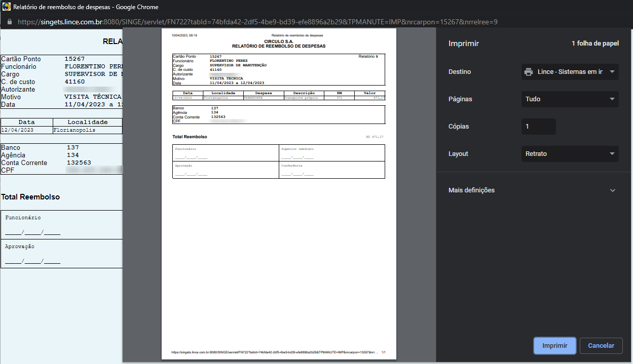
Task: Click 'Total Reembolso' in background page
Action: tap(30, 197)
